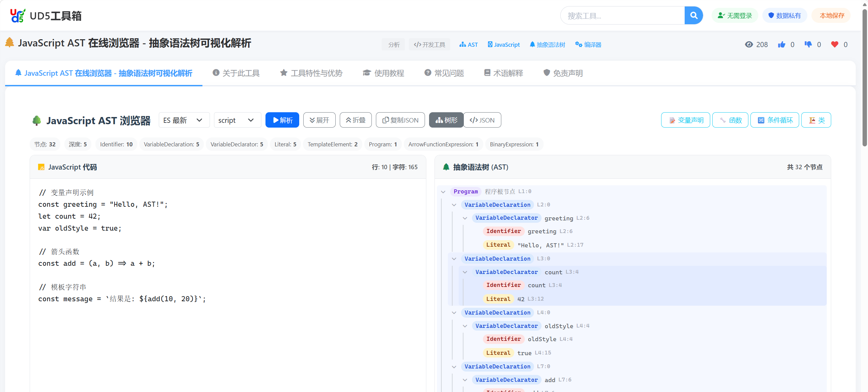Viewport: 868px width, 392px height.
Task: Click the red heart favorite icon
Action: 835,44
